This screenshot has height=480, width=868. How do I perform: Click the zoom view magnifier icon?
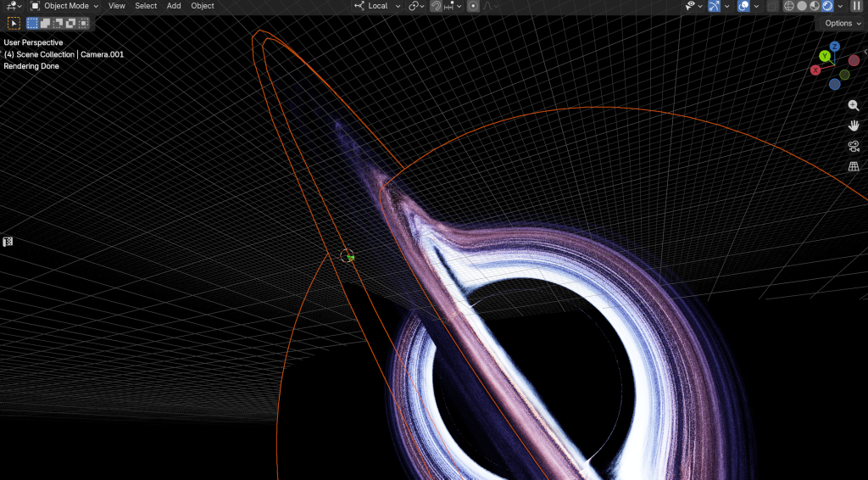[854, 105]
